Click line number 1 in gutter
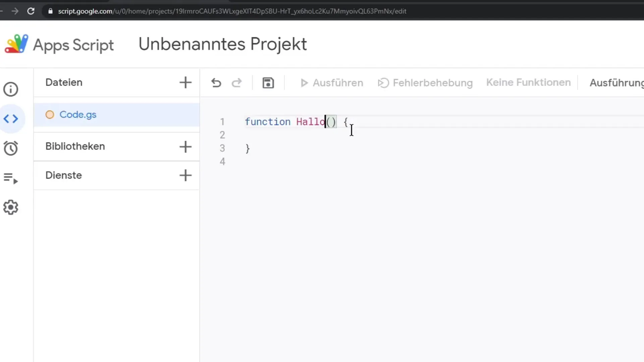 click(222, 122)
